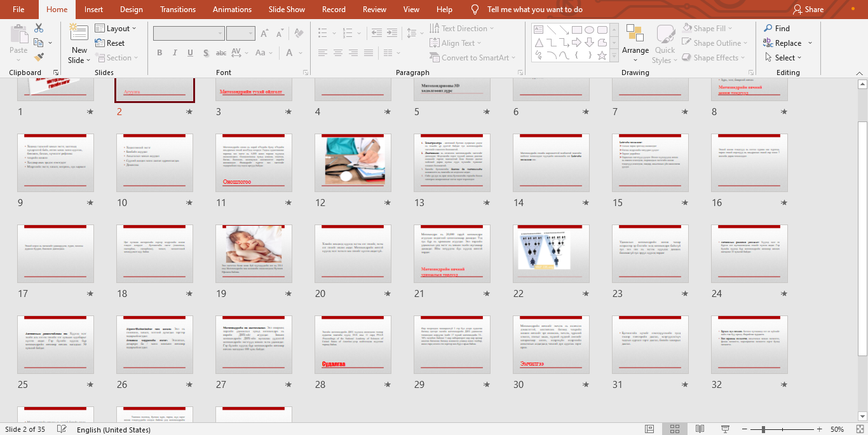Start Slide Show from status bar icon

coord(724,429)
